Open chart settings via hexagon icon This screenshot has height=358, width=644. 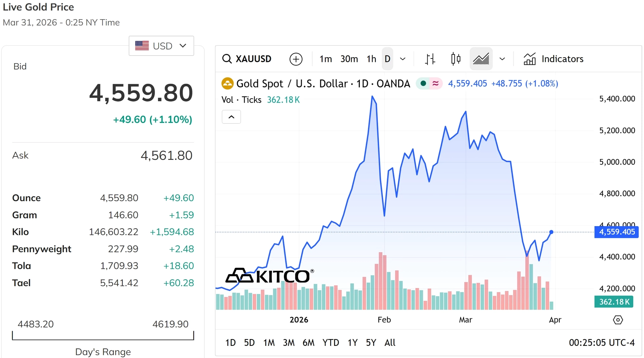618,320
